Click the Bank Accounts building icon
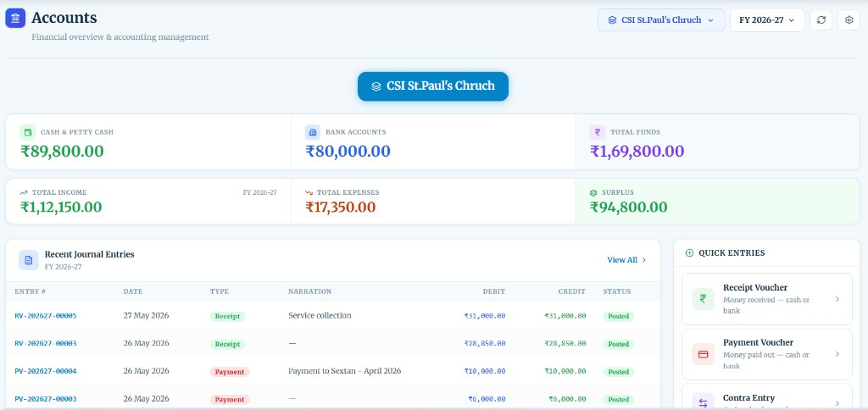 [312, 132]
